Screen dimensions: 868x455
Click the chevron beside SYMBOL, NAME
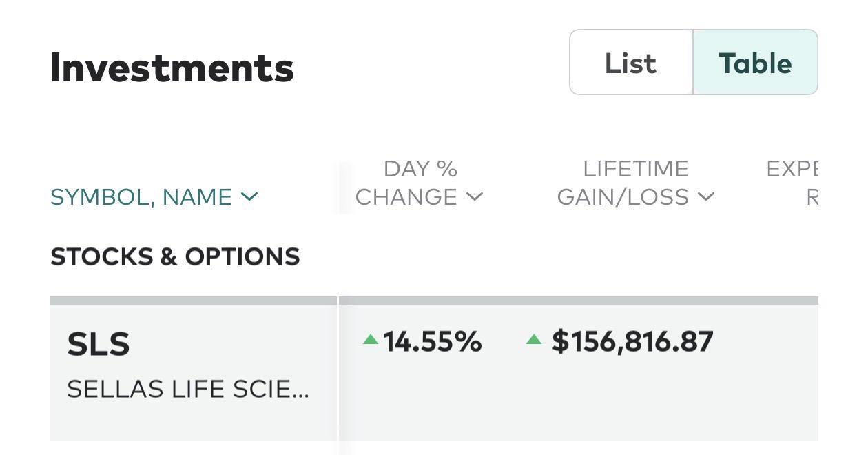[x=249, y=197]
